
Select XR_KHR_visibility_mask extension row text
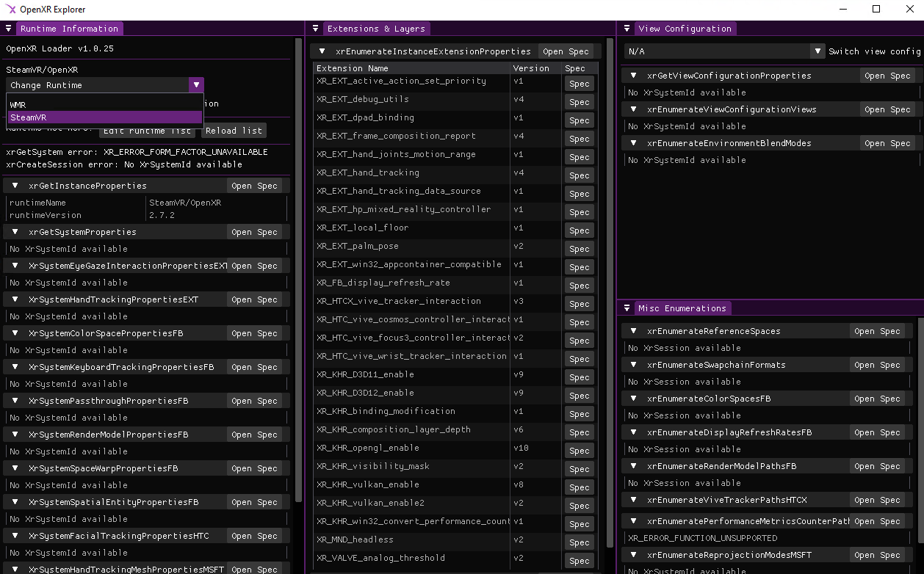[x=373, y=466]
